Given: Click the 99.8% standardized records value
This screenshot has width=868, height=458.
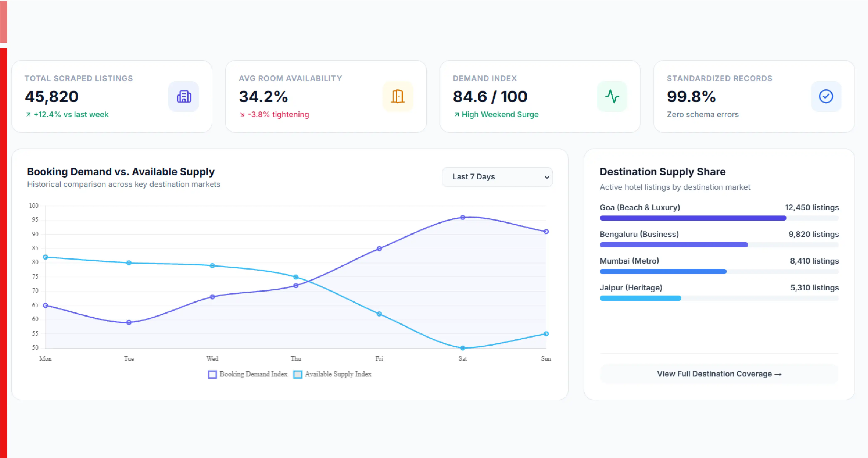Looking at the screenshot, I should (x=691, y=97).
